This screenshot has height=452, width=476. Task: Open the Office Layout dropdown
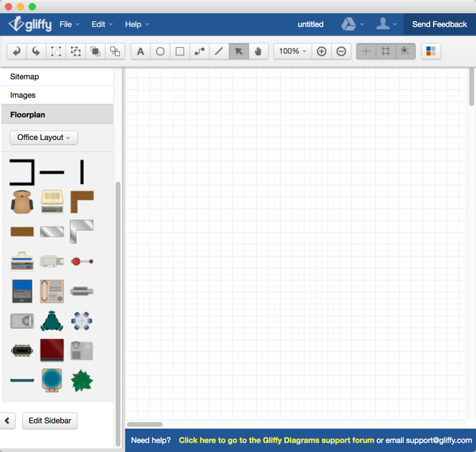[x=43, y=137]
